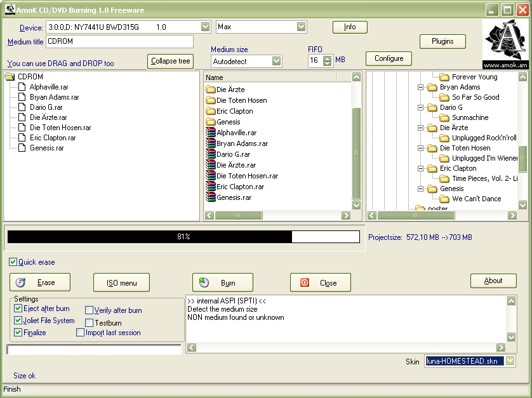This screenshot has width=532, height=398.
Task: Collapse the Dario G tree node
Action: [420, 107]
